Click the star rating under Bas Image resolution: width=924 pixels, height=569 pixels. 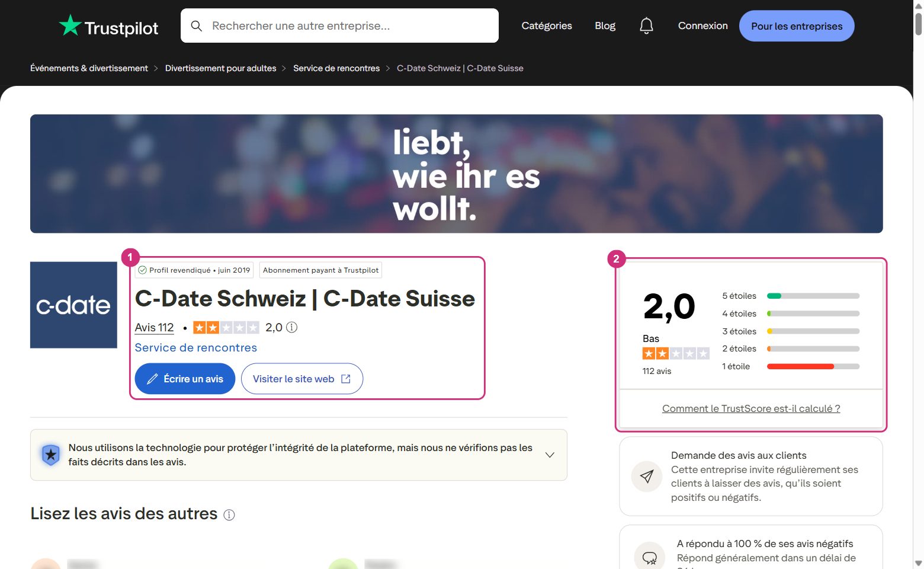(x=676, y=354)
